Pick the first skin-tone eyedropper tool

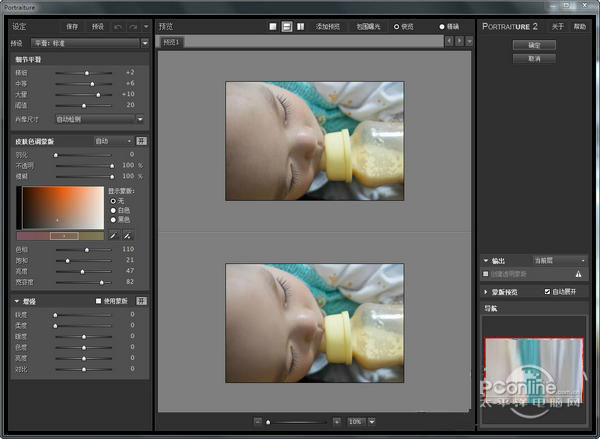coord(113,235)
